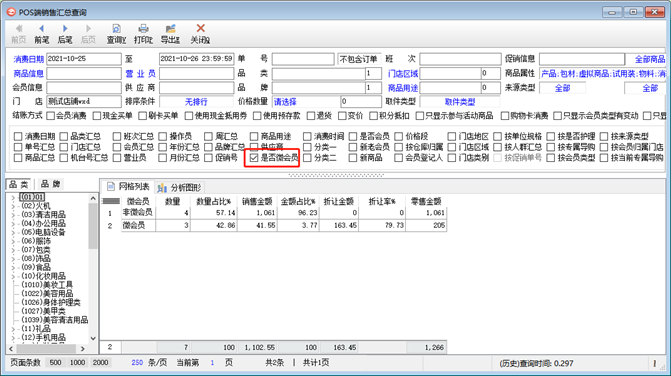Click the category tree horizontal scrollbar thumb
The image size is (671, 376).
[x=45, y=349]
